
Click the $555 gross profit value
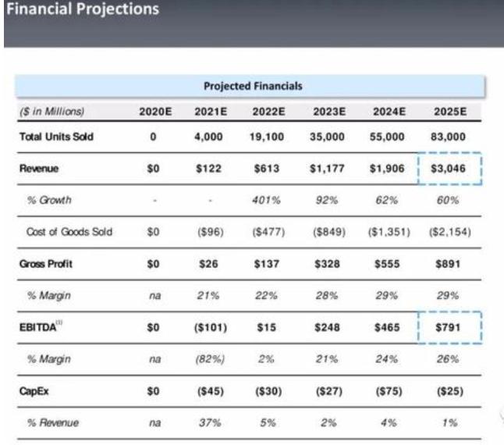click(x=389, y=264)
